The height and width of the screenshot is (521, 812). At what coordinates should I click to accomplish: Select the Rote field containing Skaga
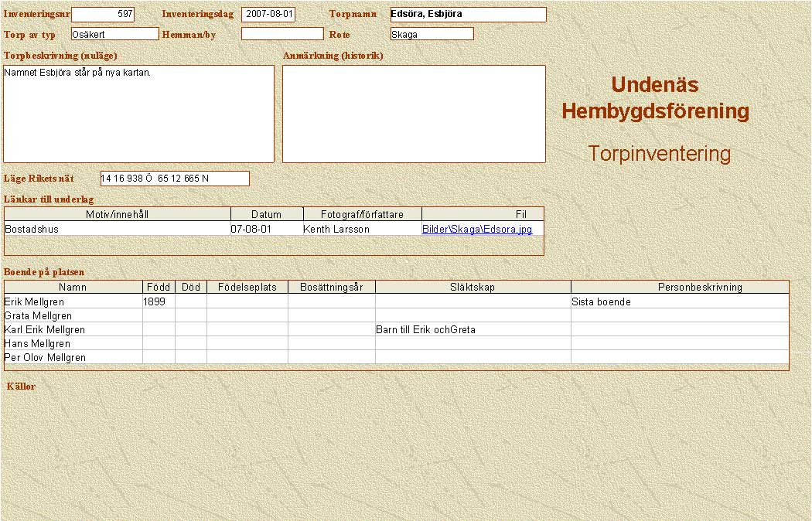pyautogui.click(x=432, y=34)
